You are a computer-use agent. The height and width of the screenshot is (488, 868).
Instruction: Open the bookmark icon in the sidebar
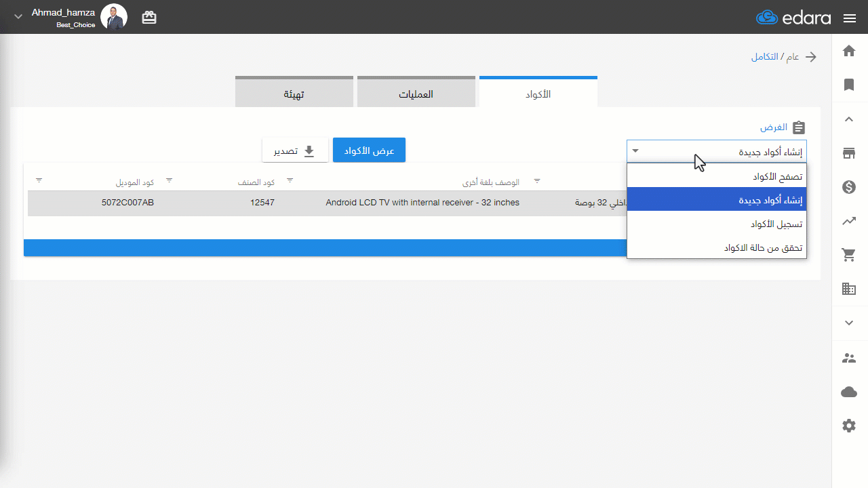[849, 85]
